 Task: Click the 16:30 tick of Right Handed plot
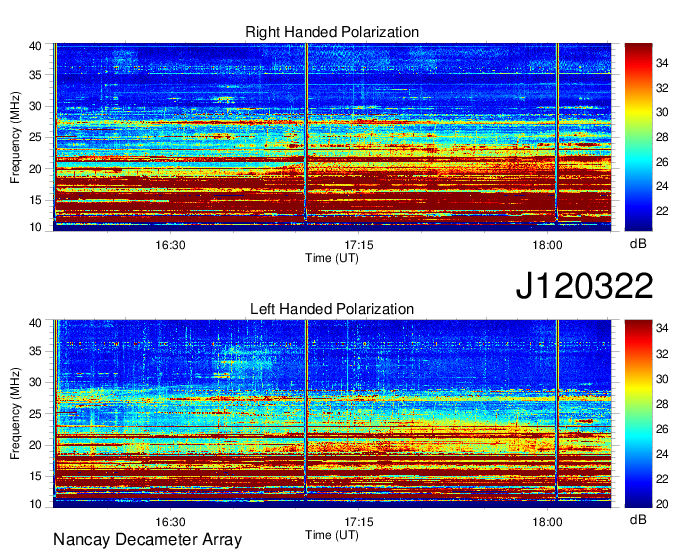click(x=170, y=245)
